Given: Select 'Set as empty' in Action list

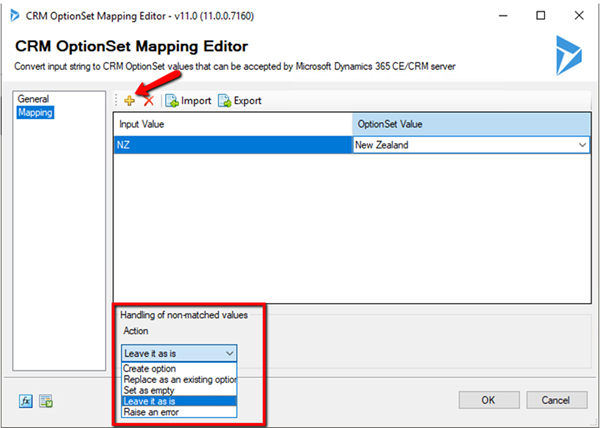Looking at the screenshot, I should (x=148, y=390).
